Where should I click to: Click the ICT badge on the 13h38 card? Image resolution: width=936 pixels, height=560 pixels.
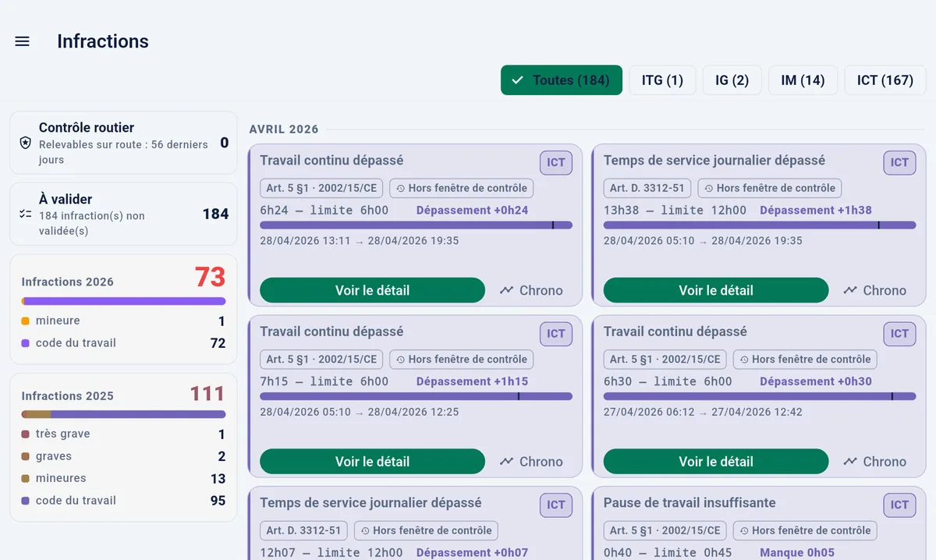click(x=899, y=162)
